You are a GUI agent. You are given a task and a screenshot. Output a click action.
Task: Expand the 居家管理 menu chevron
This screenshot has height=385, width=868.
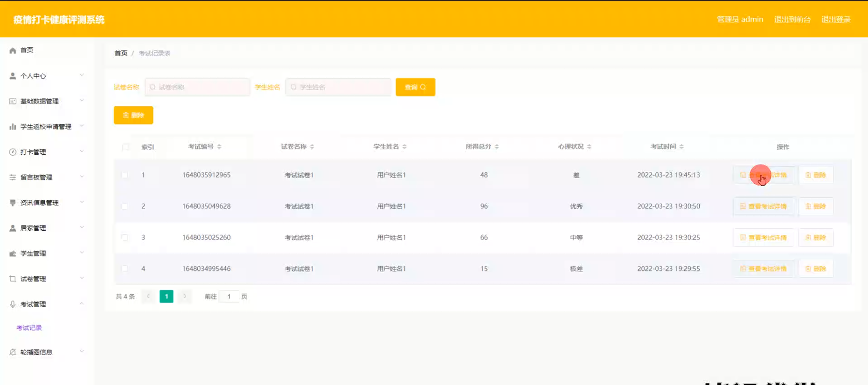pyautogui.click(x=82, y=227)
